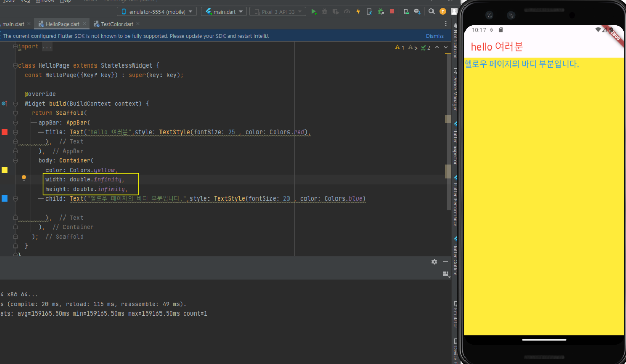The width and height of the screenshot is (626, 364).
Task: Click the orange IDE update icon
Action: coord(443,11)
